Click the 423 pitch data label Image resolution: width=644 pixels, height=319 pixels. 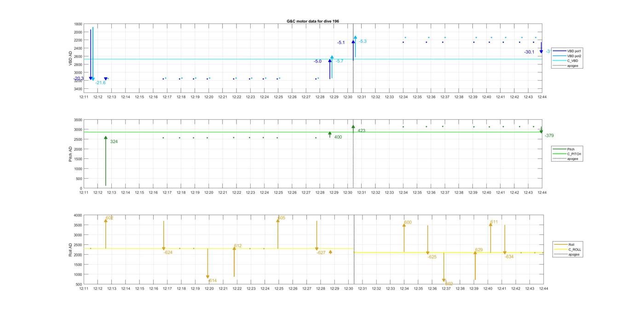pyautogui.click(x=362, y=131)
